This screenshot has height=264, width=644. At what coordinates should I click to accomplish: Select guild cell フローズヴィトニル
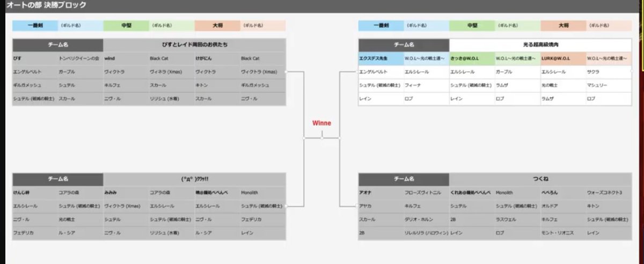(423, 192)
